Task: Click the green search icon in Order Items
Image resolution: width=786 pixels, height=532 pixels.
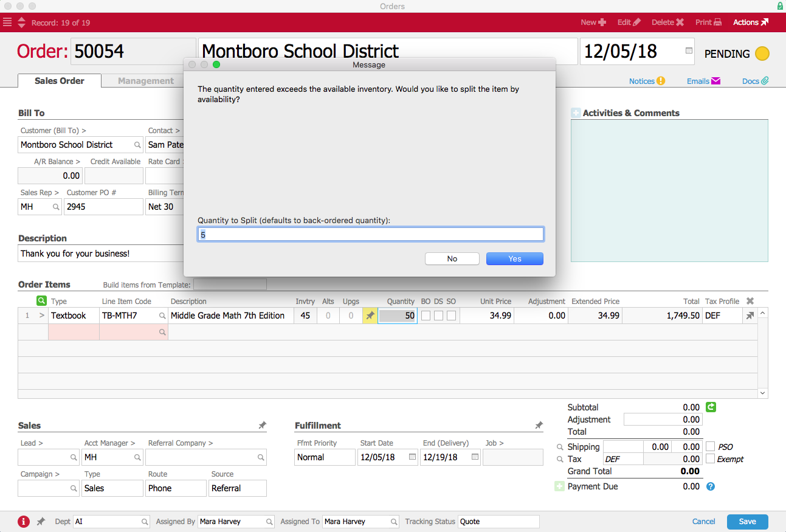Action: coord(41,300)
